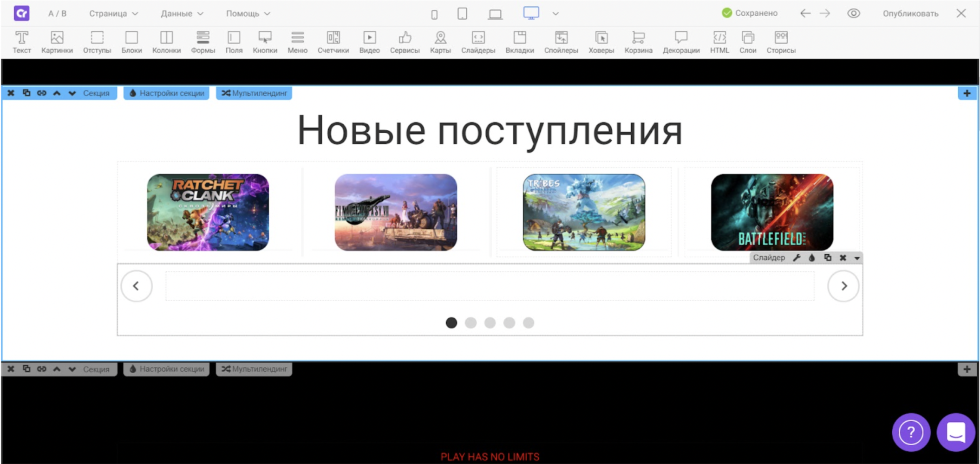Viewport: 980px width, 464px height.
Task: Close the editor with X
Action: tap(961, 13)
